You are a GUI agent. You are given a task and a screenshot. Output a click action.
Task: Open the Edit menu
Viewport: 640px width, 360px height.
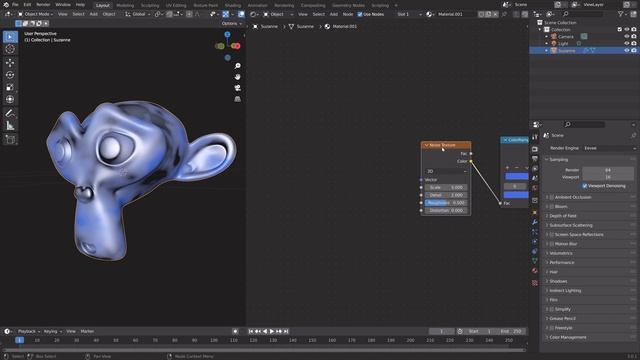click(x=27, y=4)
